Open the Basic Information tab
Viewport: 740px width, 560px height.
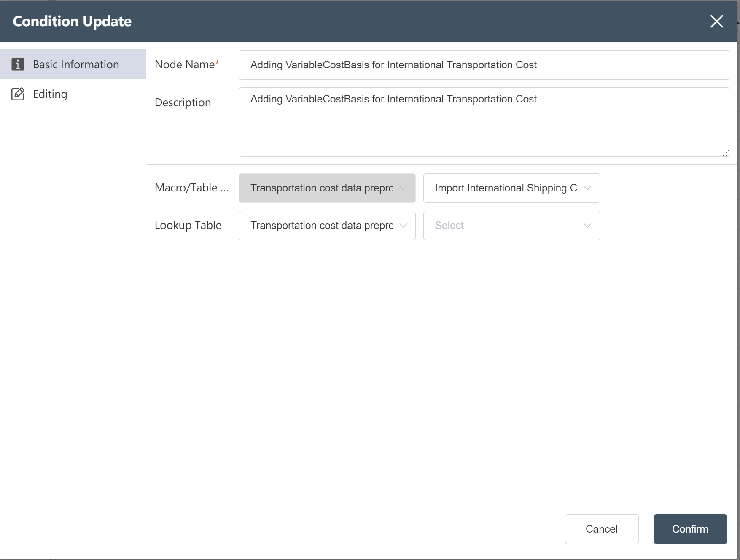(73, 64)
